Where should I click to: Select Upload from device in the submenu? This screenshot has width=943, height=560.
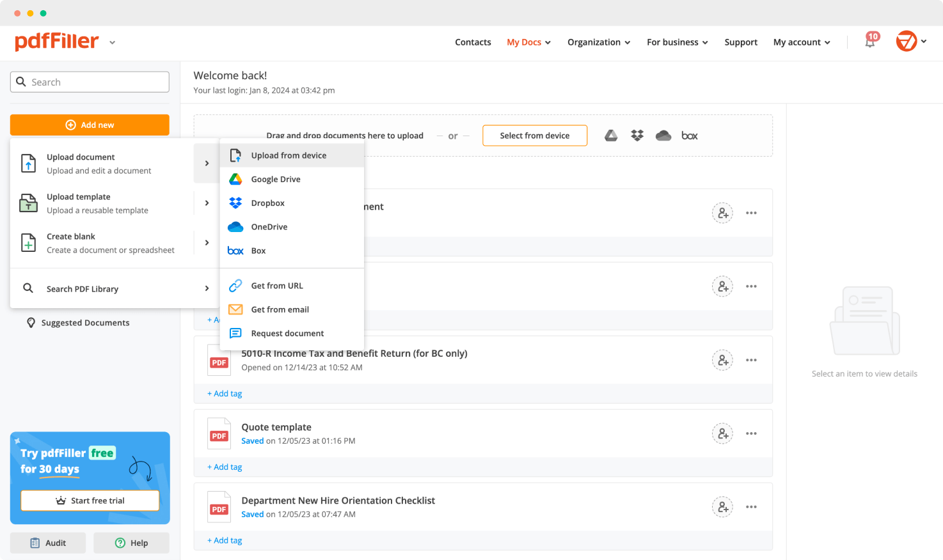289,155
